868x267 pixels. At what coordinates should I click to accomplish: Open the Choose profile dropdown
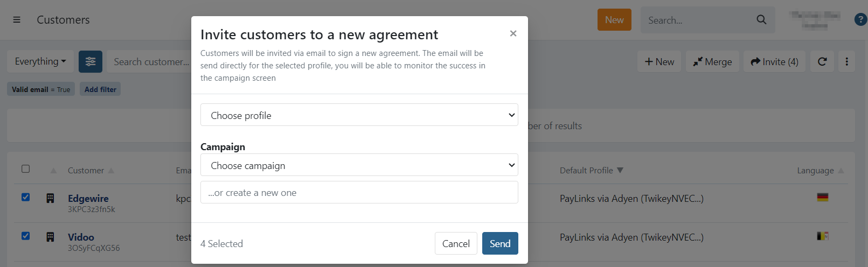pyautogui.click(x=359, y=115)
